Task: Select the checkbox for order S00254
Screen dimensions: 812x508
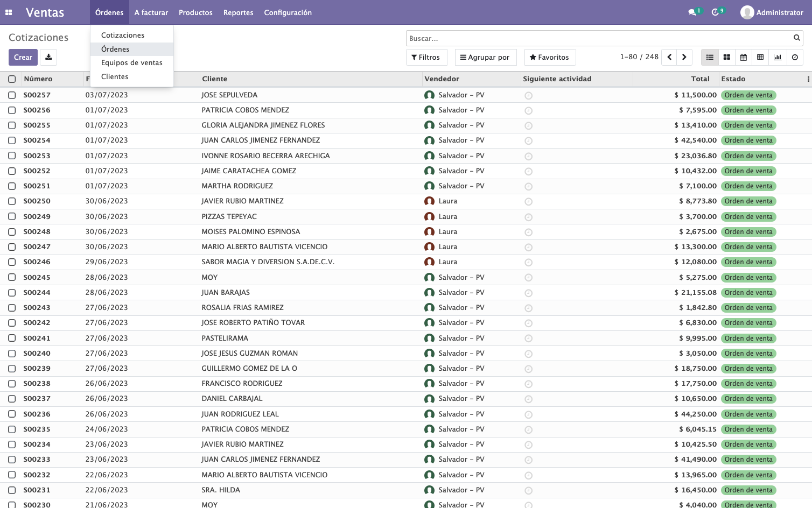Action: pos(12,140)
